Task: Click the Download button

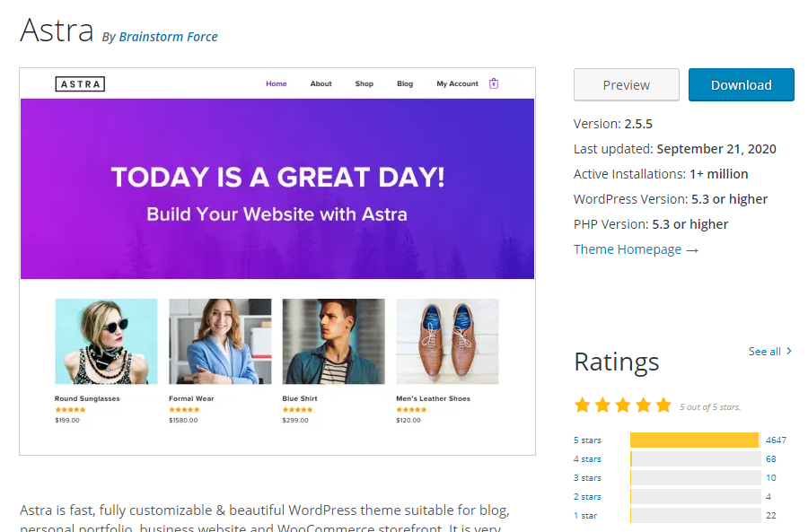Action: click(x=741, y=85)
